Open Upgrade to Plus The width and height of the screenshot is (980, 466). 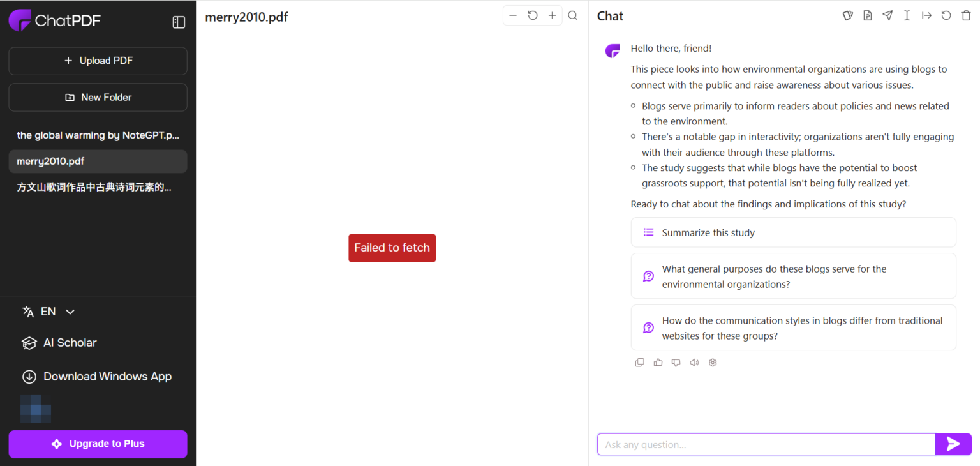pos(98,444)
